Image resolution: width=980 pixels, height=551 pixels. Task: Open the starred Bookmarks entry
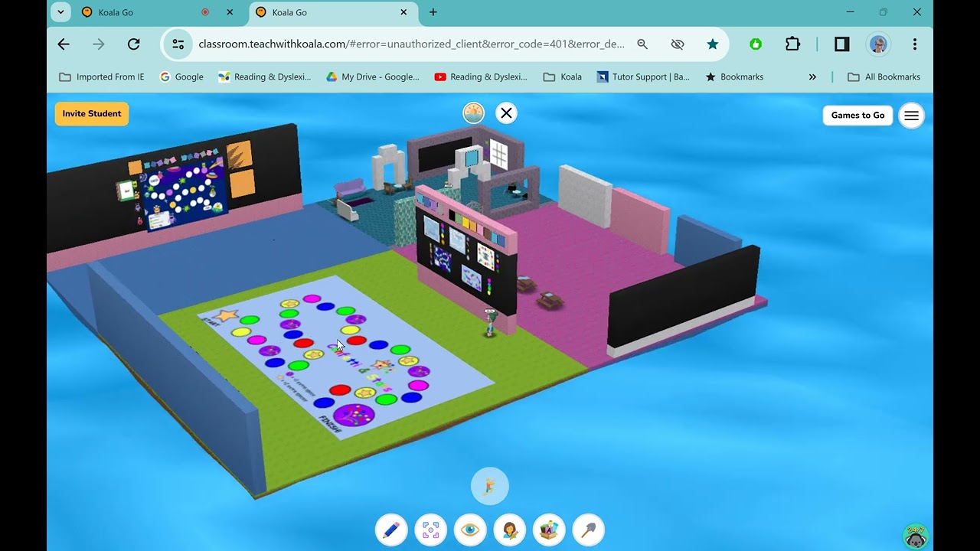[x=734, y=77]
